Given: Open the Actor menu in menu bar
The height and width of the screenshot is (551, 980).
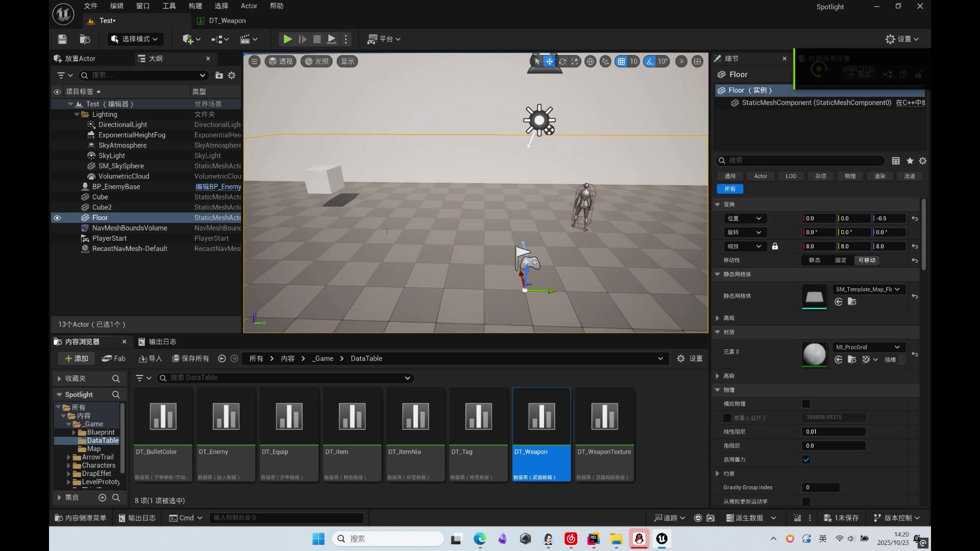Looking at the screenshot, I should point(249,6).
